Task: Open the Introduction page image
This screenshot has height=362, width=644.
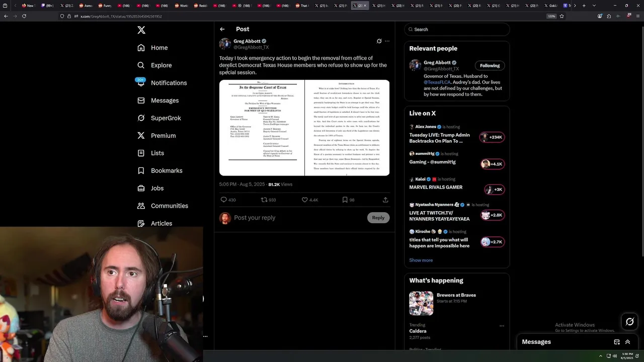Action: [347, 128]
